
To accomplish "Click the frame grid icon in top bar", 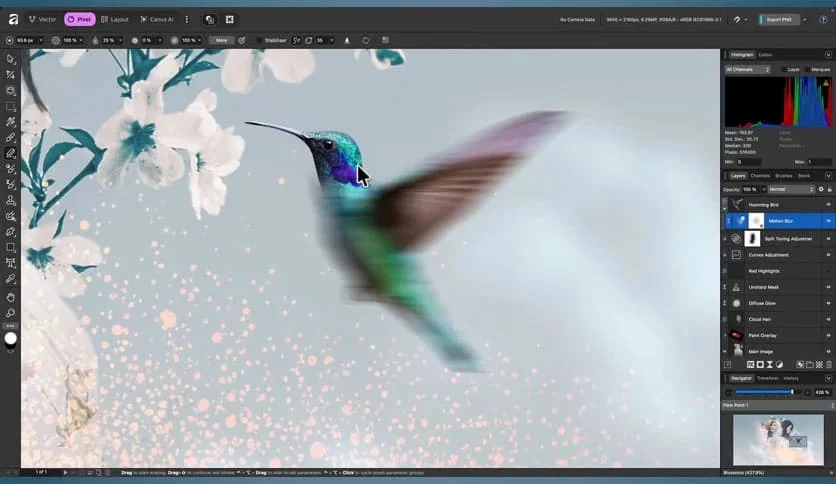I will point(230,20).
